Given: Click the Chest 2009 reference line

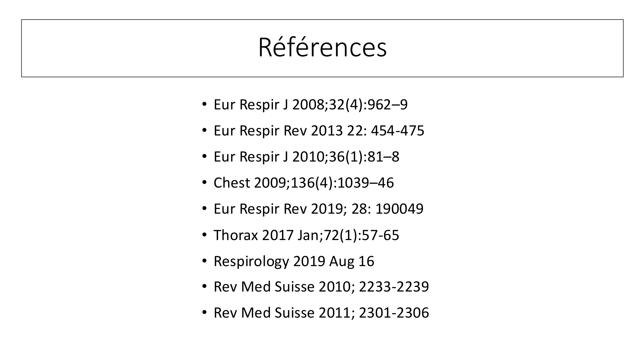Looking at the screenshot, I should [304, 183].
